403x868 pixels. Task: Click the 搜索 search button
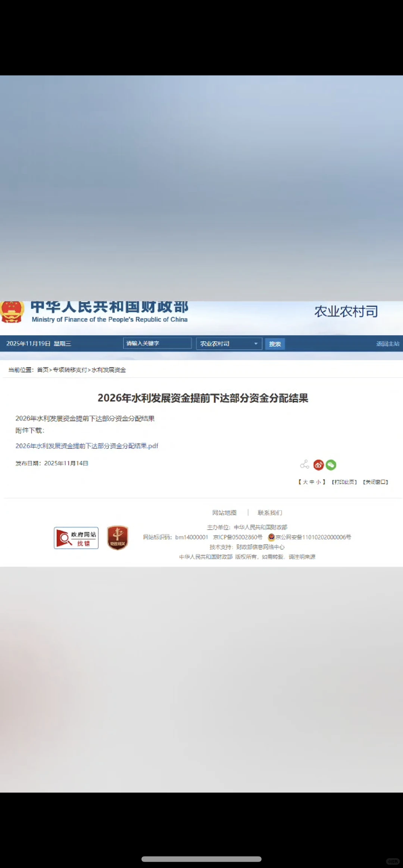click(x=275, y=344)
